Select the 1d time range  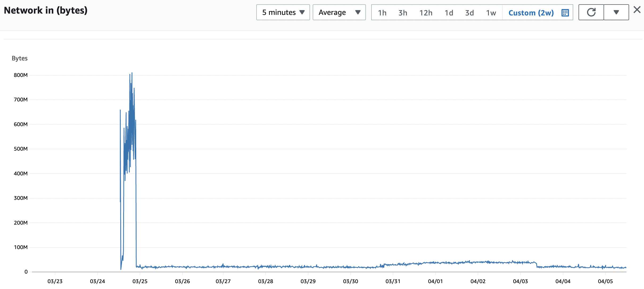[449, 13]
